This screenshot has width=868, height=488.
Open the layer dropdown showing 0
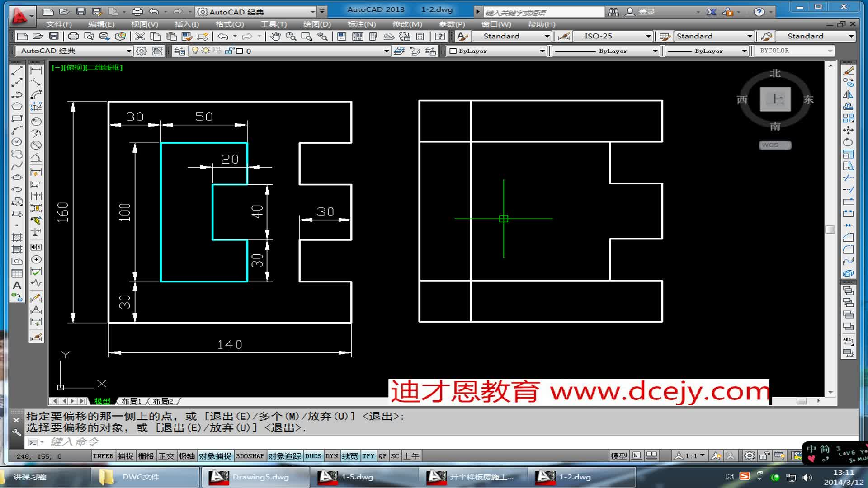pos(386,51)
